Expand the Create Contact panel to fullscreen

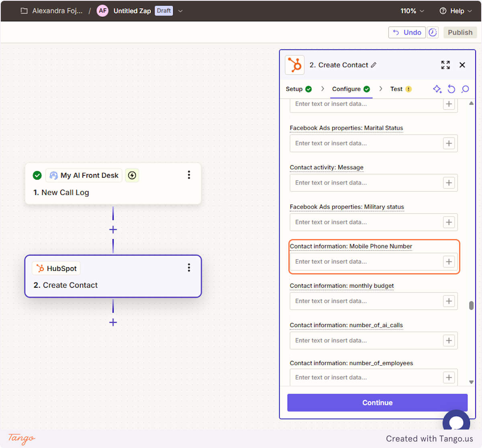(x=445, y=65)
